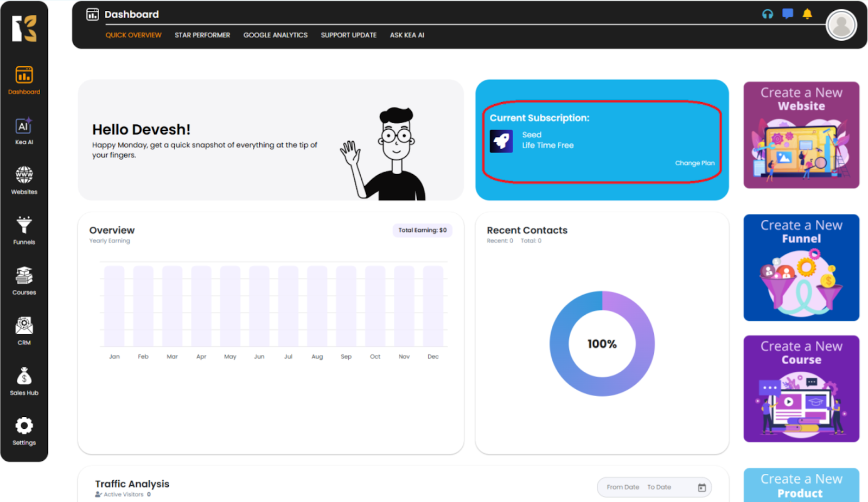The width and height of the screenshot is (868, 502).
Task: View notifications via bell icon
Action: click(807, 14)
